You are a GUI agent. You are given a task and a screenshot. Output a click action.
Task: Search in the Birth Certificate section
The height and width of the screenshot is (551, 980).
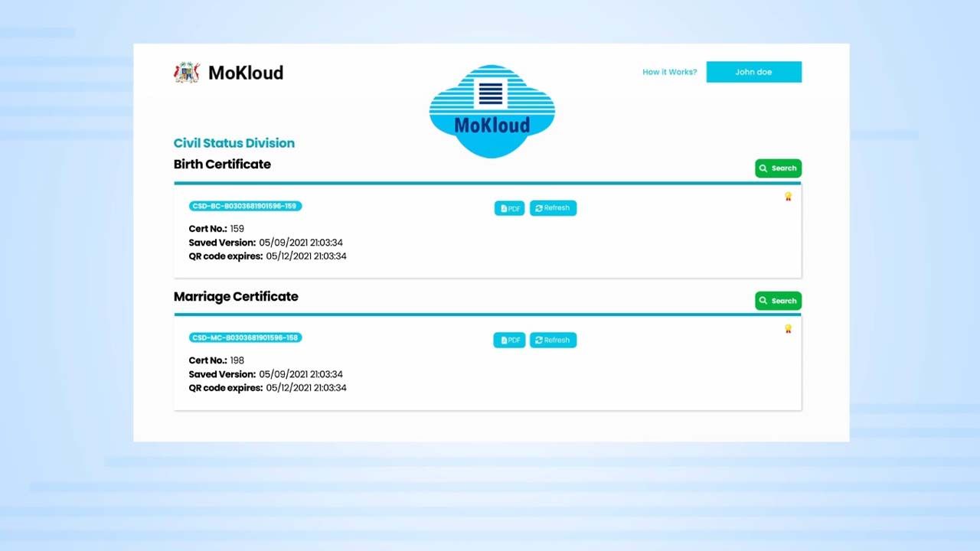[x=778, y=168]
